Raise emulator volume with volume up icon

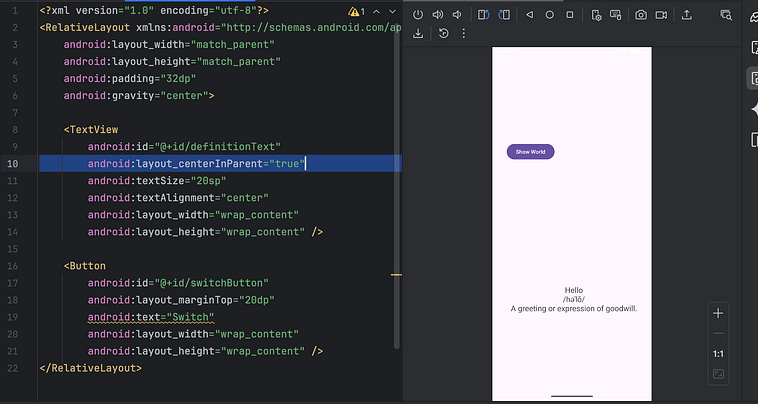tap(437, 15)
